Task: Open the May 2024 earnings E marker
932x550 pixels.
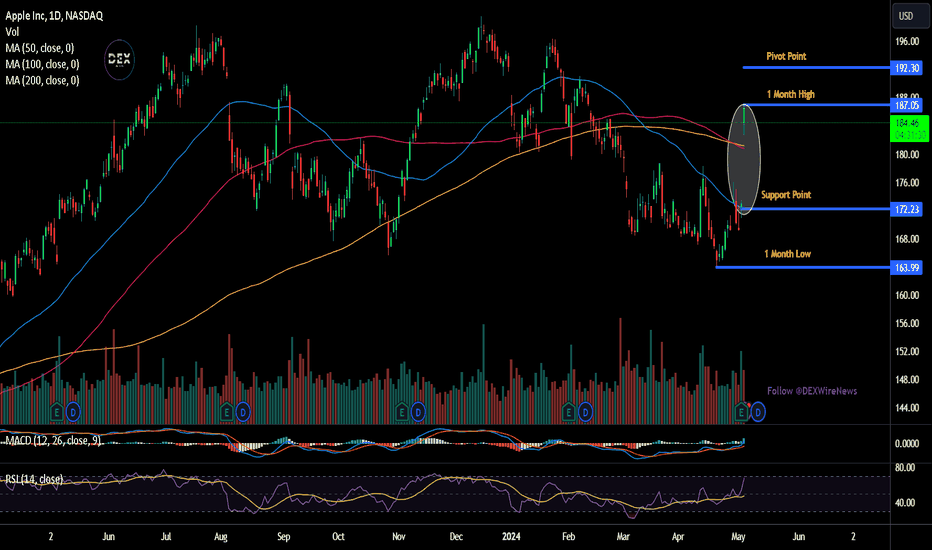Action: click(x=741, y=411)
